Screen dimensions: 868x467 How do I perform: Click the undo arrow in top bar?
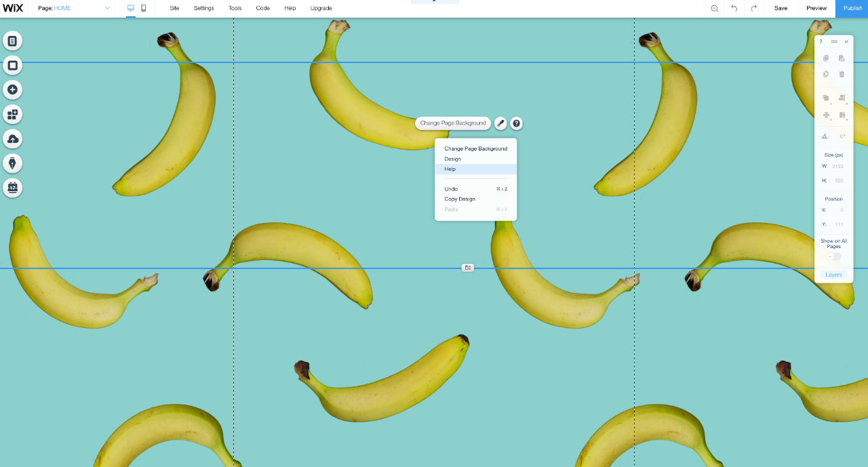click(x=734, y=8)
